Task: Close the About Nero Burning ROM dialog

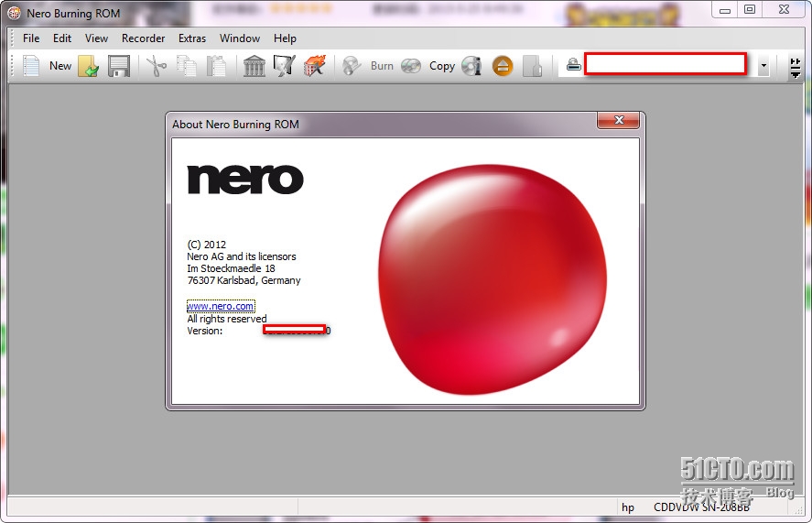Action: (x=618, y=120)
